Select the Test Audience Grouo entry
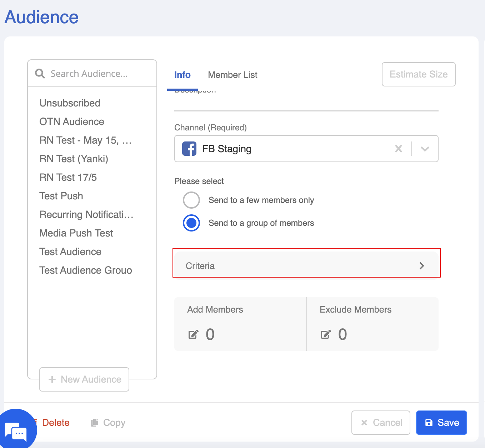This screenshot has height=448, width=485. click(86, 270)
